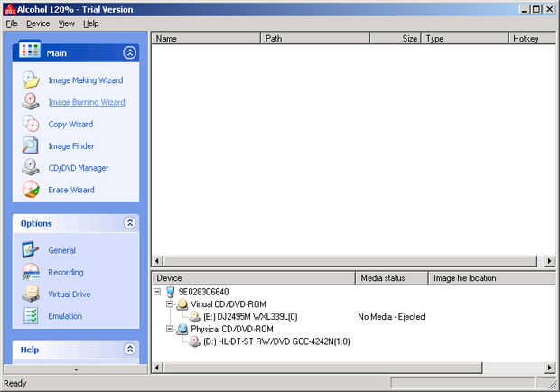Click the Physical CD/DVD-ROM group icon

182,329
